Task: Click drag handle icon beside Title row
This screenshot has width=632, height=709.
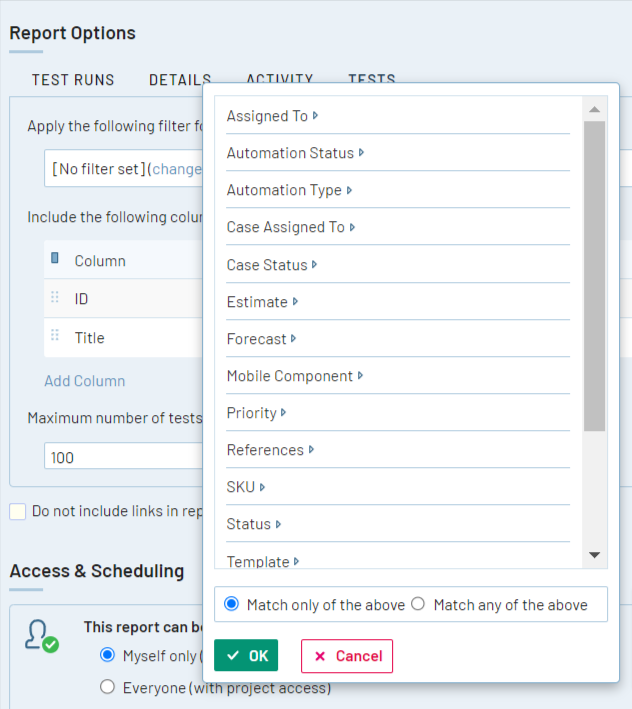Action: point(55,338)
